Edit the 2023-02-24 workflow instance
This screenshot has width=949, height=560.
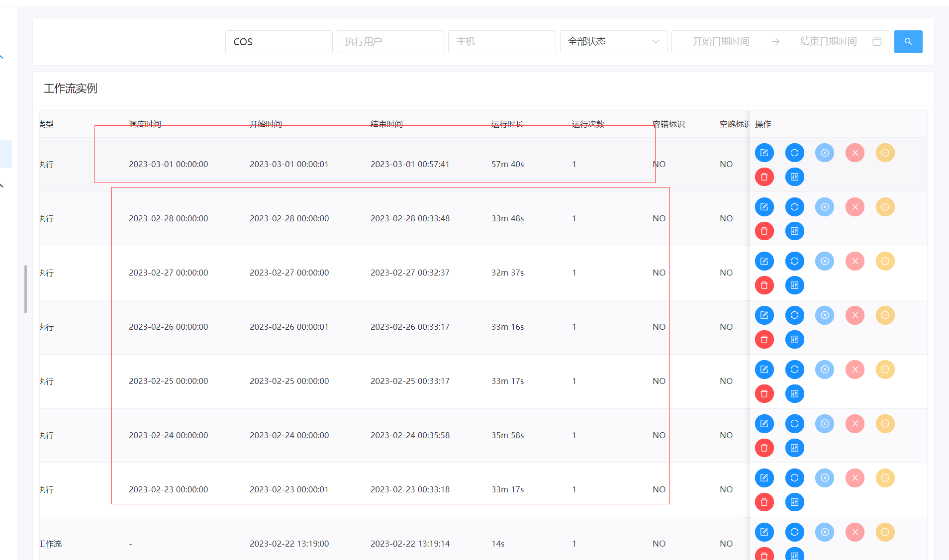click(764, 424)
